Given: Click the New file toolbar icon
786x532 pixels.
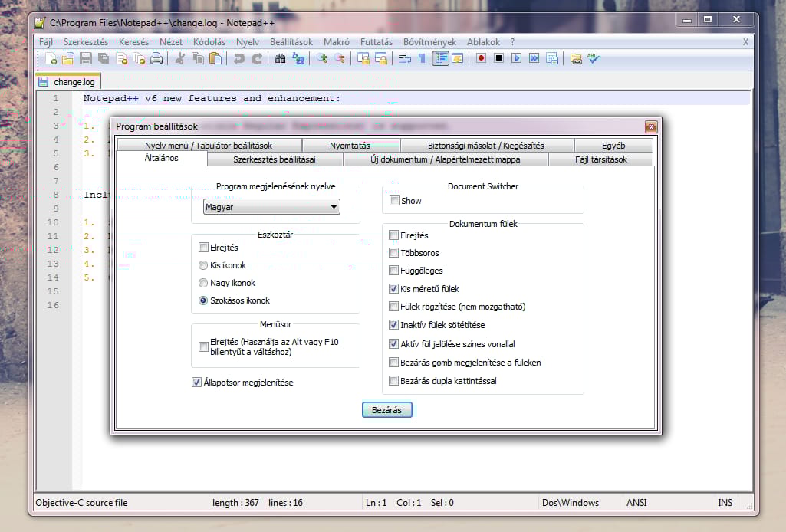Looking at the screenshot, I should click(51, 58).
